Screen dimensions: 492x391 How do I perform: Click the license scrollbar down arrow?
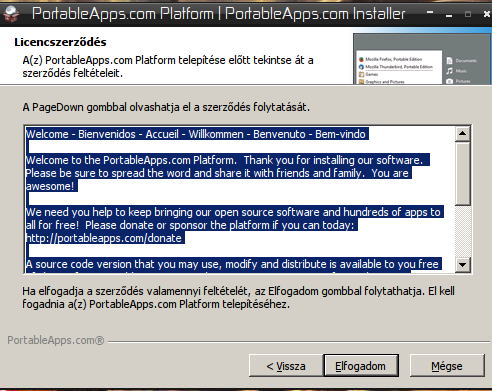(x=462, y=265)
